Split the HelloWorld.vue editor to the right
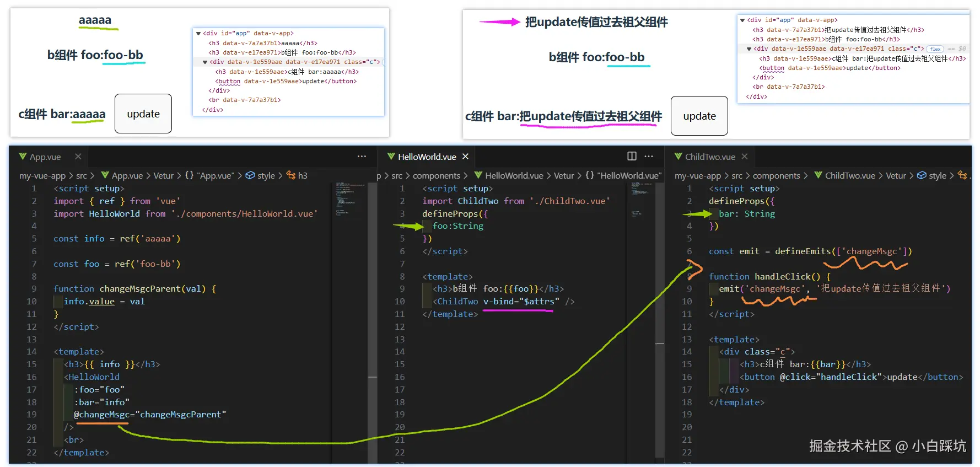The image size is (980, 467). coord(632,157)
